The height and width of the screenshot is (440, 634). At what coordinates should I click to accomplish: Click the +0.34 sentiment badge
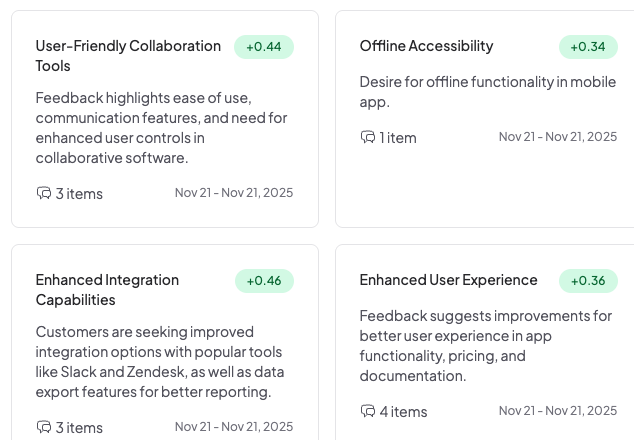click(x=588, y=46)
